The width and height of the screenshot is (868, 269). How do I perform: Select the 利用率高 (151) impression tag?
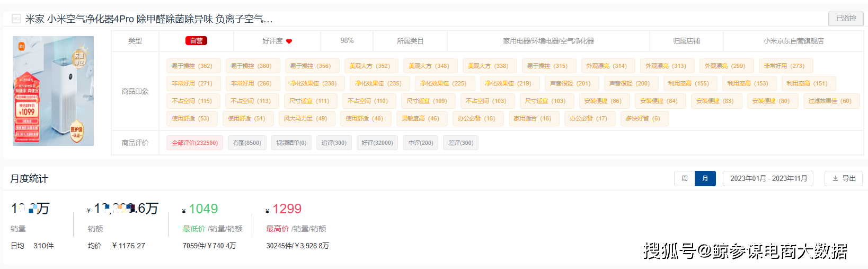click(x=808, y=83)
